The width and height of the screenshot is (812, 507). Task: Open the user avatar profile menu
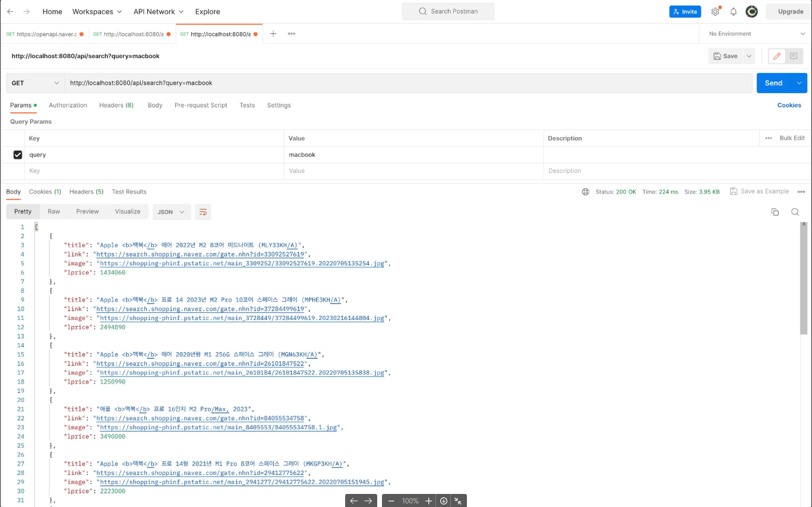pos(751,11)
